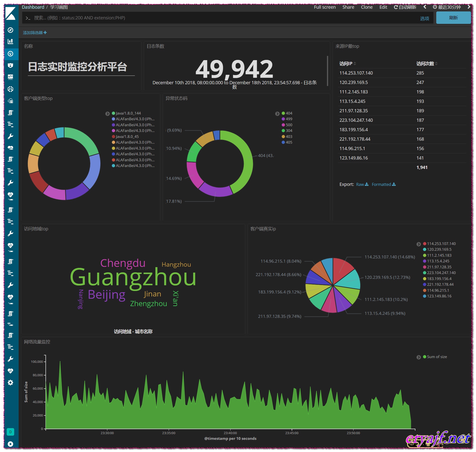Click Share in the top menu
The image size is (476, 452).
pos(348,7)
